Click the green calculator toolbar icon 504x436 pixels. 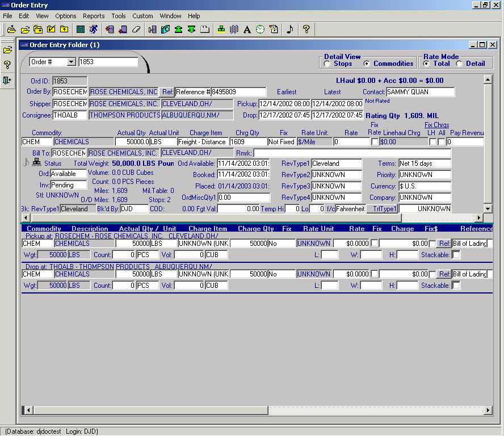click(x=81, y=29)
